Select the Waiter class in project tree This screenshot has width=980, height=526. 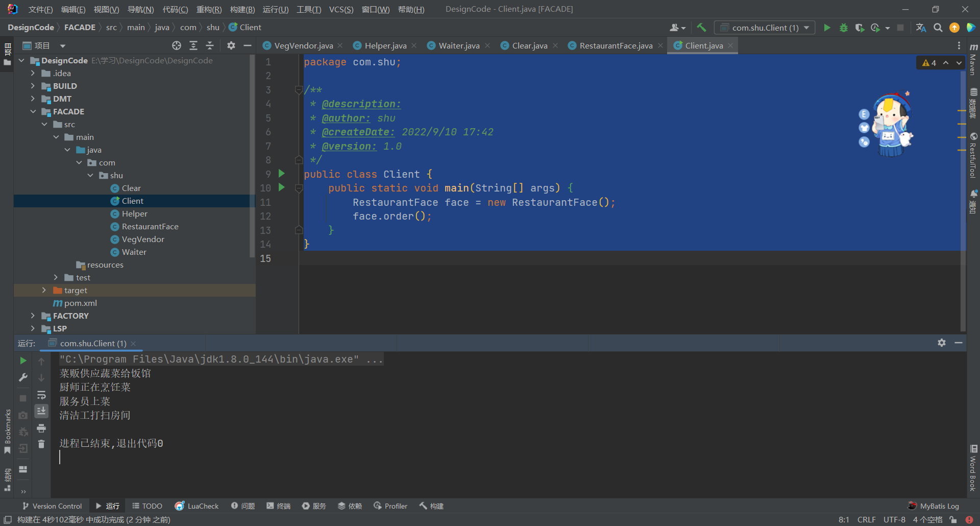(x=134, y=252)
